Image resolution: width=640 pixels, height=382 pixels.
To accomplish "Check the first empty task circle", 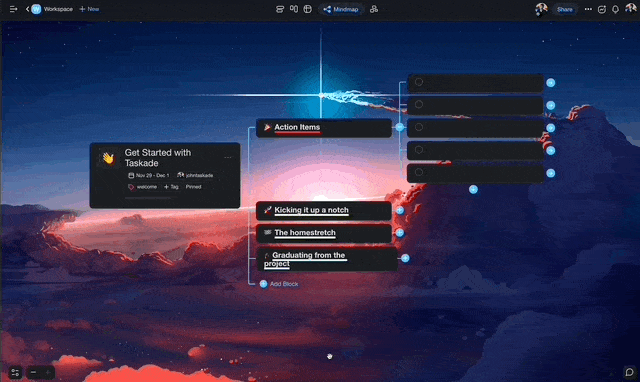I will pos(419,82).
